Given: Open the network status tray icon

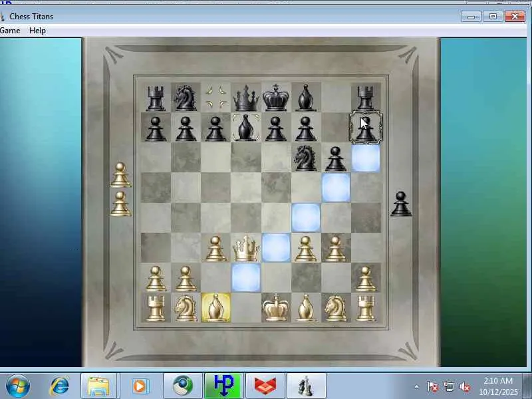Looking at the screenshot, I should [x=449, y=386].
